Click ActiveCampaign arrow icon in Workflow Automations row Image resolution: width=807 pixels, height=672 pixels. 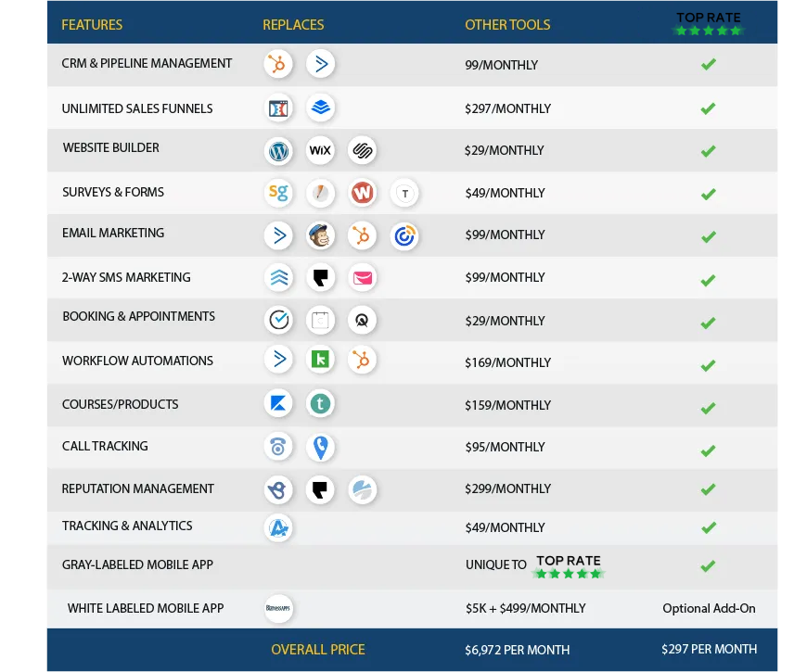tap(278, 359)
